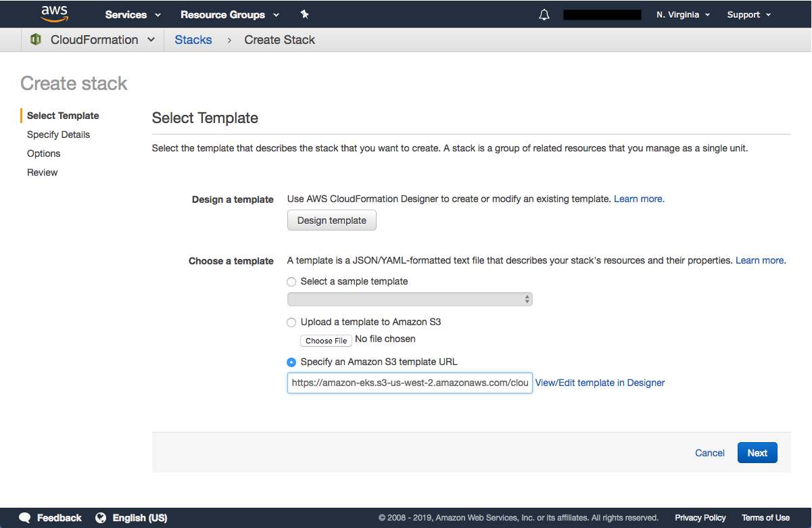Open the Terms of Use link

click(x=766, y=518)
